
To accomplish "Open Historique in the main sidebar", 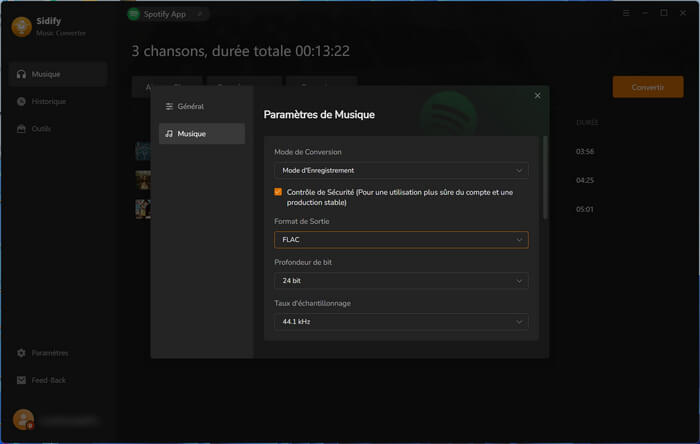I will (58, 101).
